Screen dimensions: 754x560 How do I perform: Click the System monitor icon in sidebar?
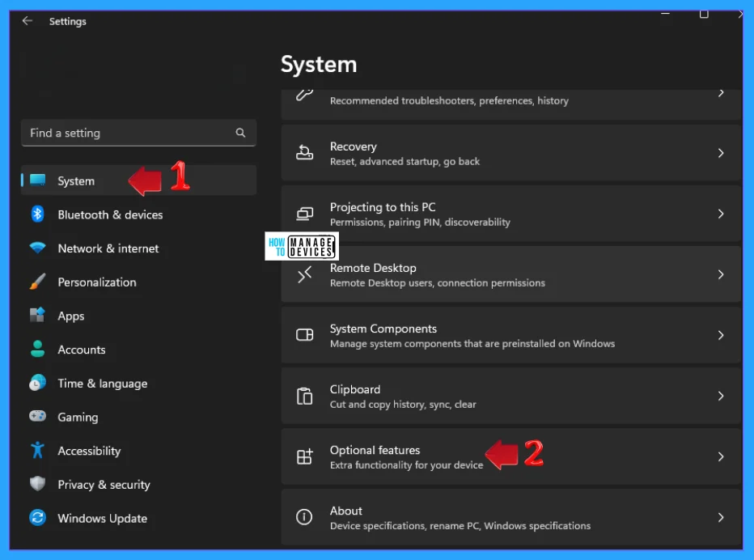37,180
